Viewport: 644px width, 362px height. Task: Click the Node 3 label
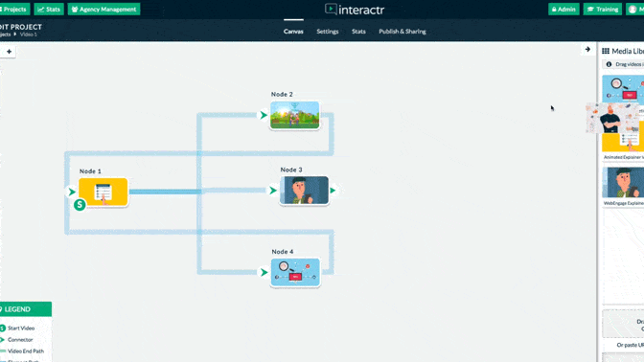[x=291, y=170]
